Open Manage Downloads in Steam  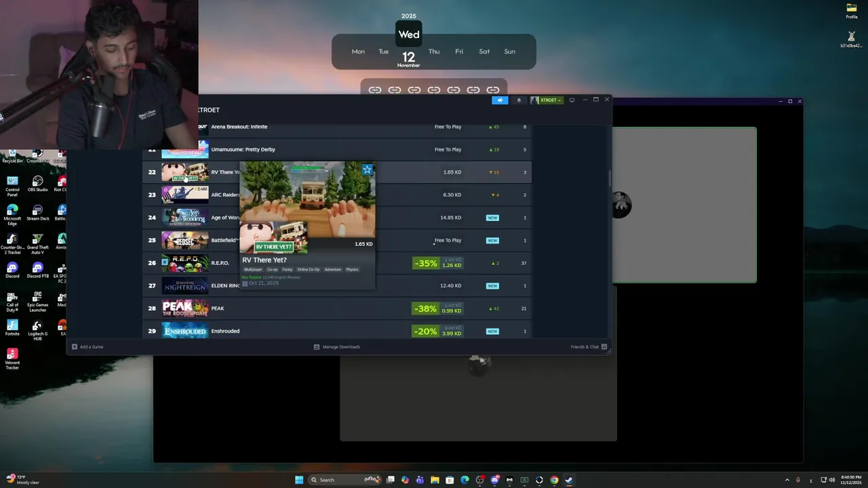[x=337, y=347]
